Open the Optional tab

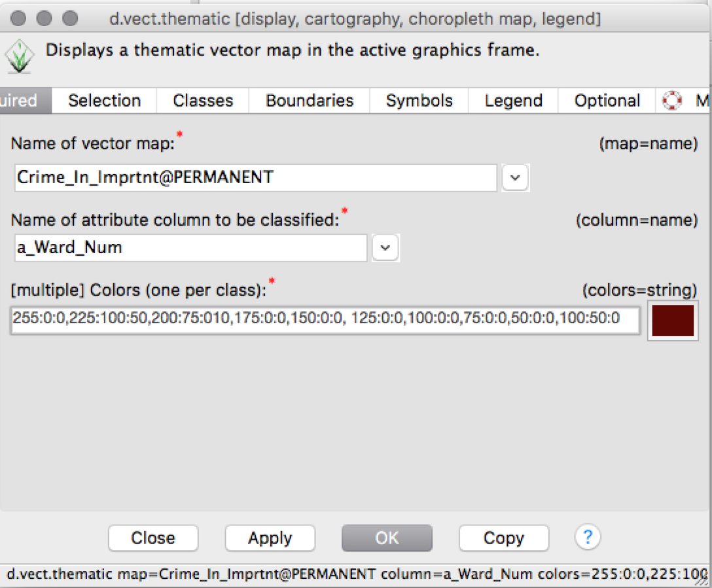point(606,100)
